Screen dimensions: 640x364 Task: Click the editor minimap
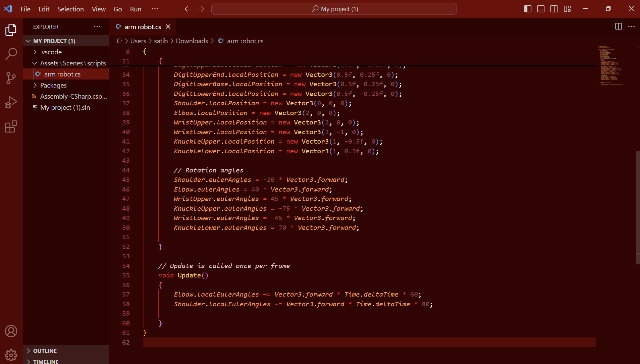(x=610, y=66)
